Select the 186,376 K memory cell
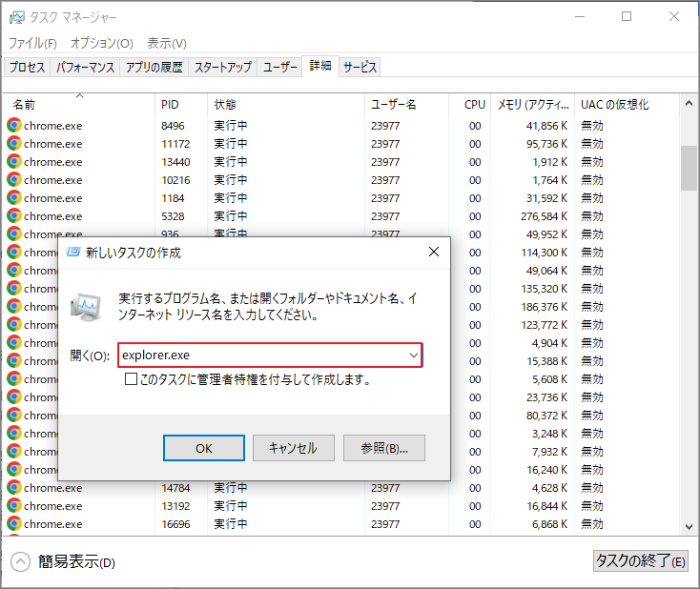Image resolution: width=700 pixels, height=589 pixels. tap(544, 307)
